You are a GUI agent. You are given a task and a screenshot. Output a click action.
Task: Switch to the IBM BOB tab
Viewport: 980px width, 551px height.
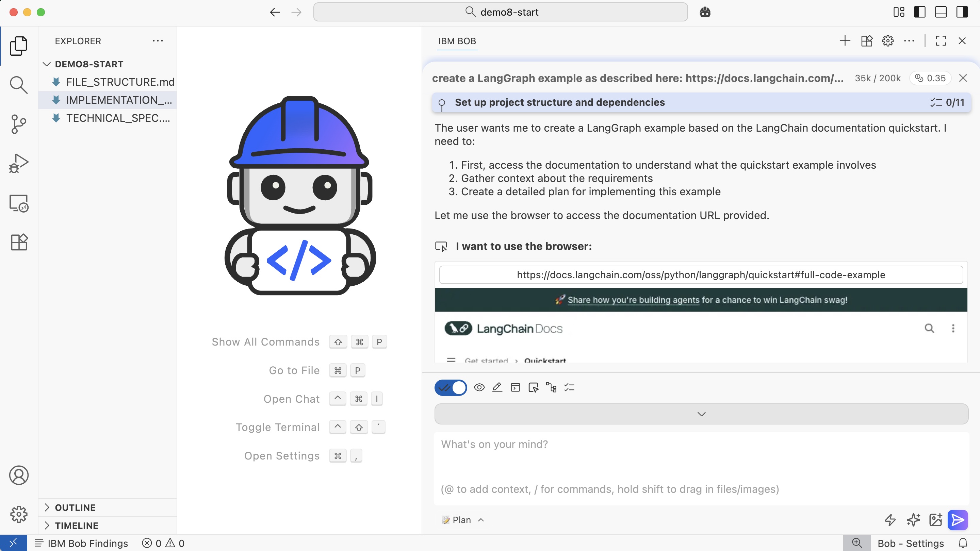coord(457,41)
